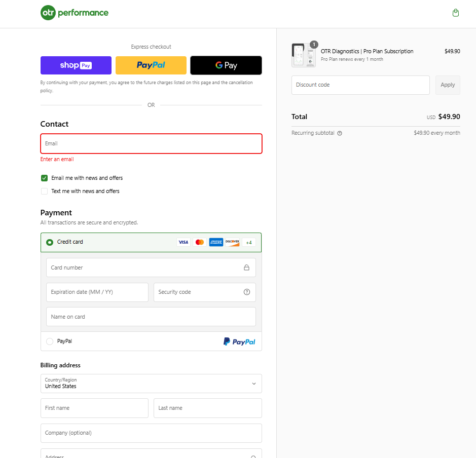Viewport: 476px width, 458px height.
Task: Select the Credit card radio button
Action: [x=50, y=242]
